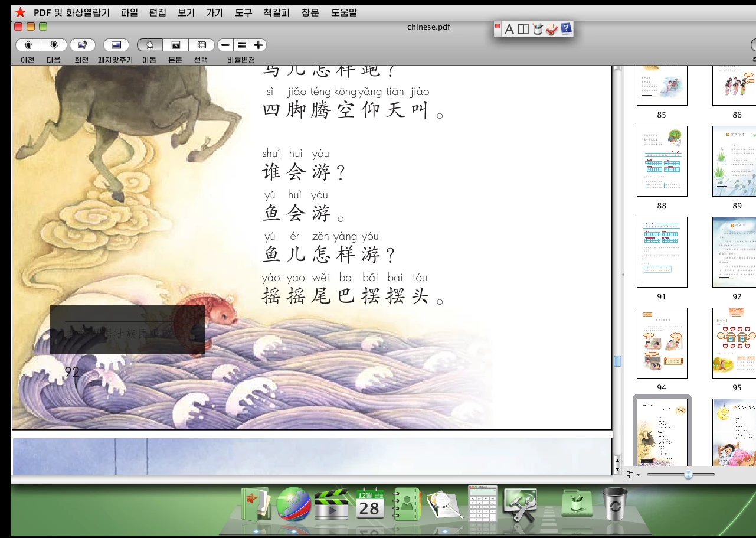Click the blue help book icon in floating palette

[x=565, y=28]
